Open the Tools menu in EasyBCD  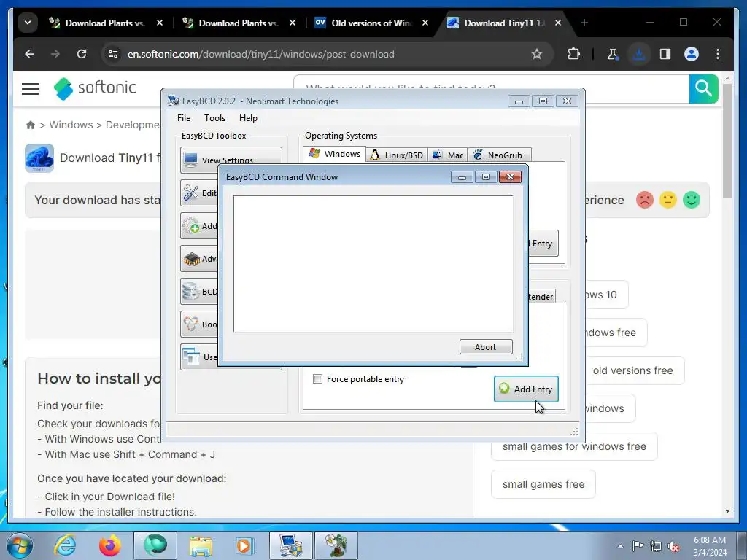click(x=215, y=118)
